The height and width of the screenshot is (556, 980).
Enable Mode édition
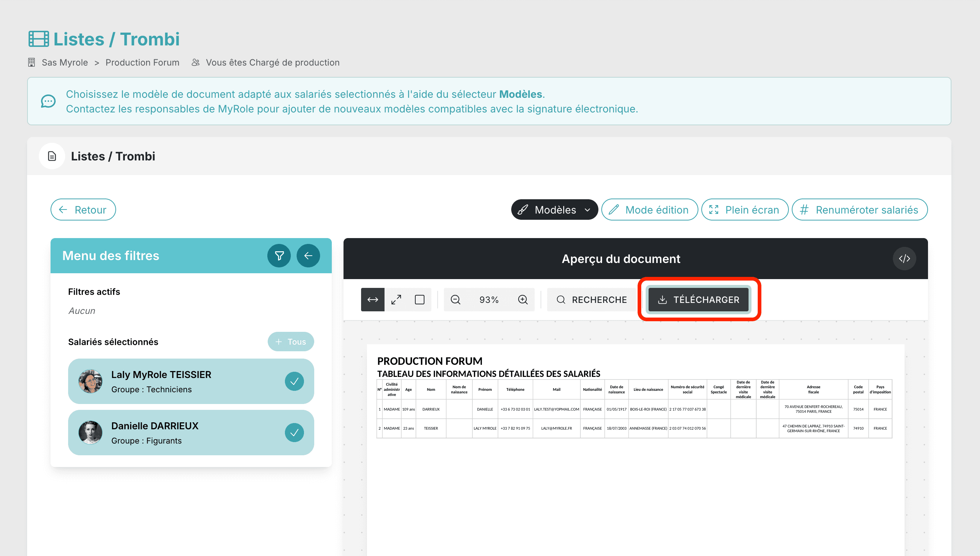(x=649, y=210)
